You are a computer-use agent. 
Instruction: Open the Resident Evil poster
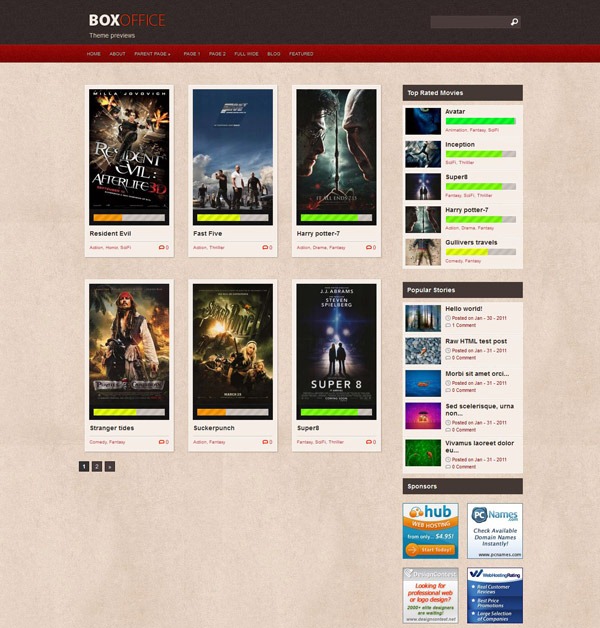(129, 157)
